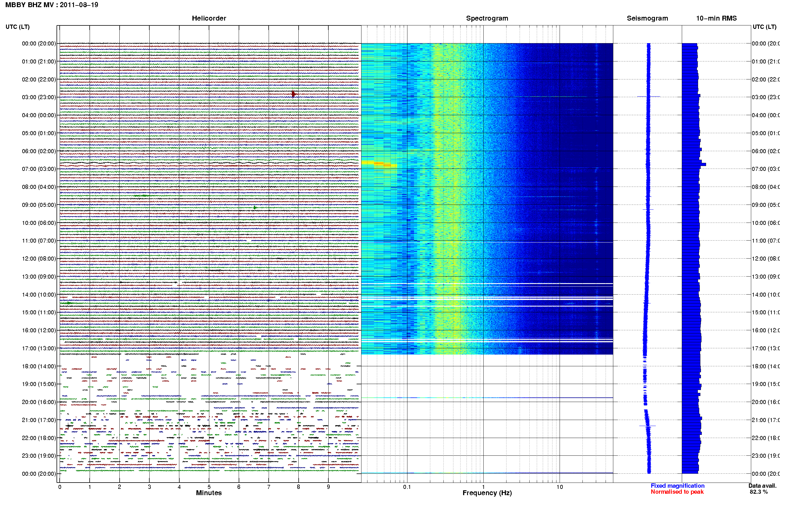Click the left '12:00 (08:00)' time label
Image resolution: width=812 pixels, height=508 pixels.
tap(39, 259)
